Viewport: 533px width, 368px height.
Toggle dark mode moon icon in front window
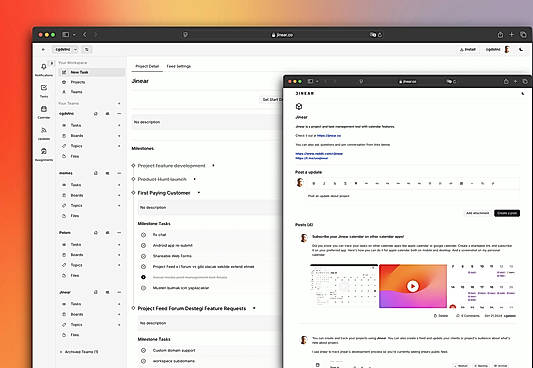tap(523, 93)
